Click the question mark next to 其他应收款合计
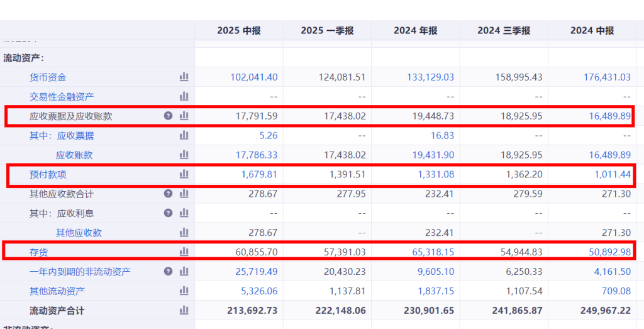 (x=168, y=194)
